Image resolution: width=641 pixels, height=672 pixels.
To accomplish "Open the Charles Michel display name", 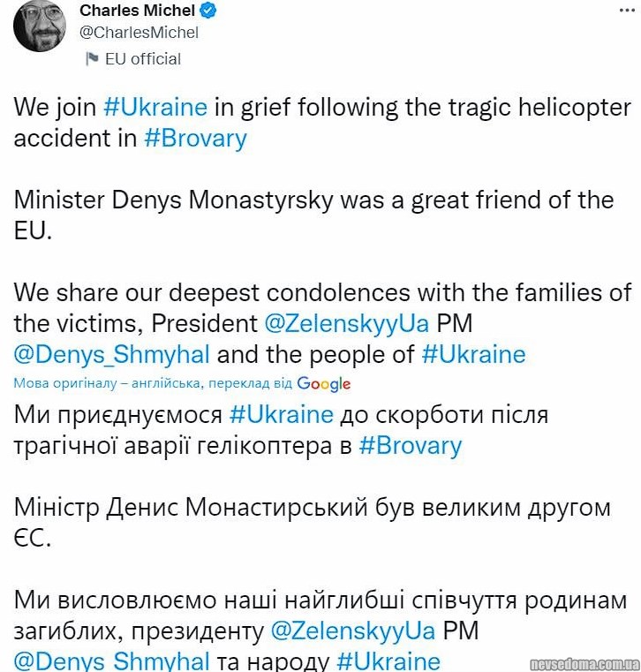I will point(137,11).
